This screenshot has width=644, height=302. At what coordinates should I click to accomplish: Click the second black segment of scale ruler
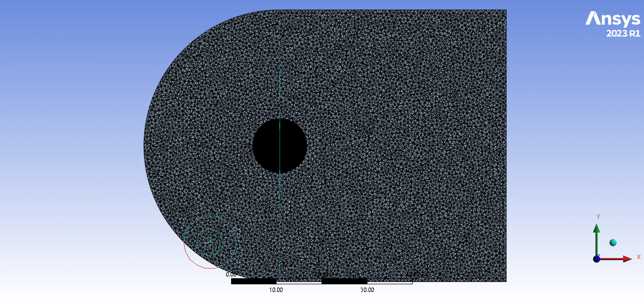(x=344, y=282)
